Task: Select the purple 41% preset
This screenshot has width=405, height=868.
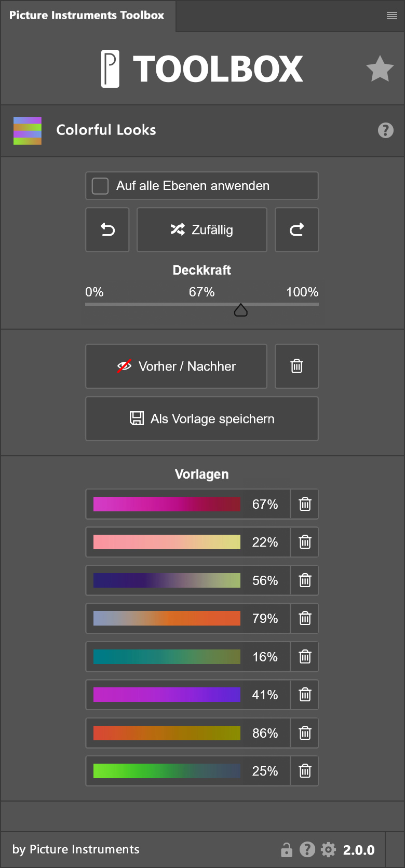Action: click(167, 695)
